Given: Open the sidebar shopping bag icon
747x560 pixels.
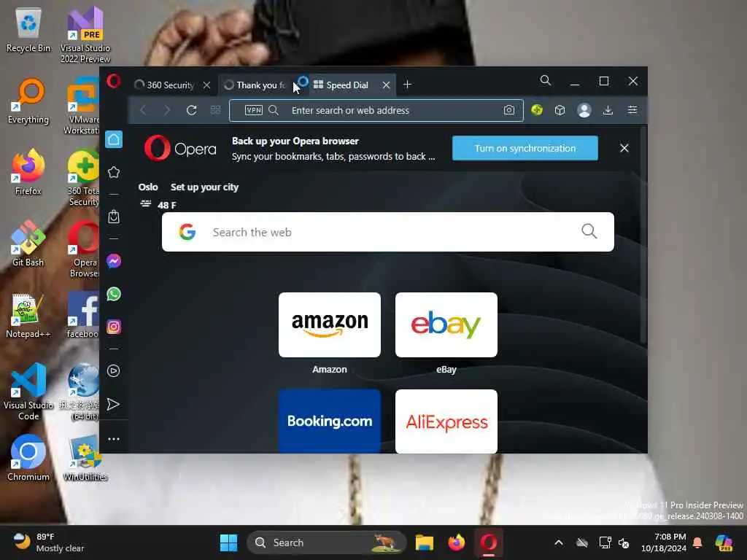Looking at the screenshot, I should pyautogui.click(x=114, y=217).
